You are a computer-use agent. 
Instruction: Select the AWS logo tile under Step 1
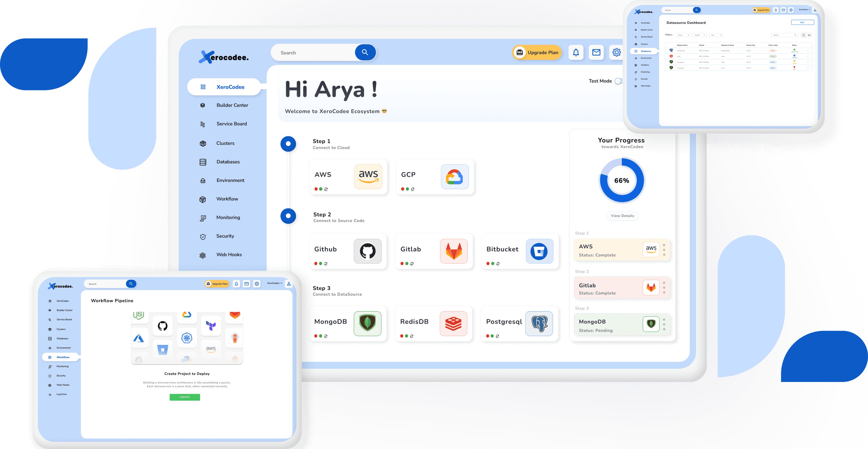pos(368,176)
